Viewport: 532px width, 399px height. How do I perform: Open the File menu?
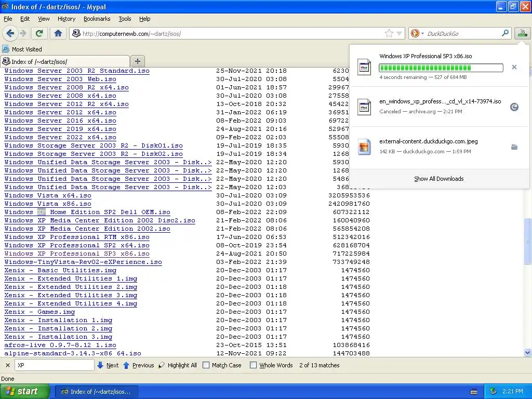(x=8, y=19)
